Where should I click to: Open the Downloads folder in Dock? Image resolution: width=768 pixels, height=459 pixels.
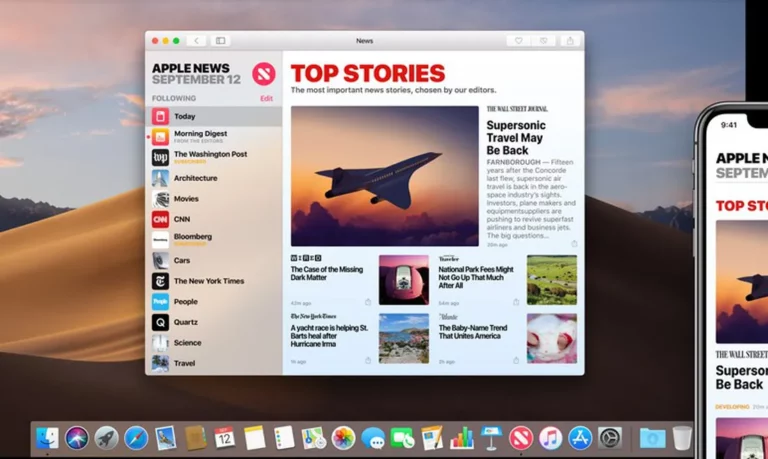[x=652, y=437]
